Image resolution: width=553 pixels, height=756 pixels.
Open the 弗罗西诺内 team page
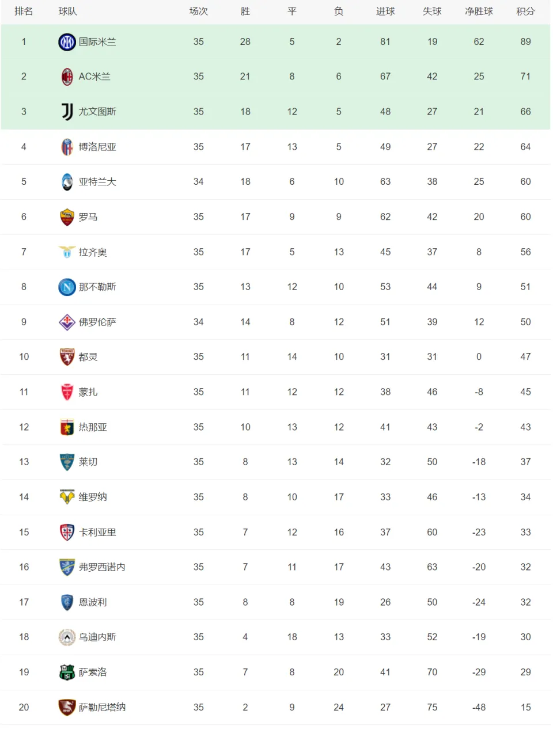(x=102, y=567)
